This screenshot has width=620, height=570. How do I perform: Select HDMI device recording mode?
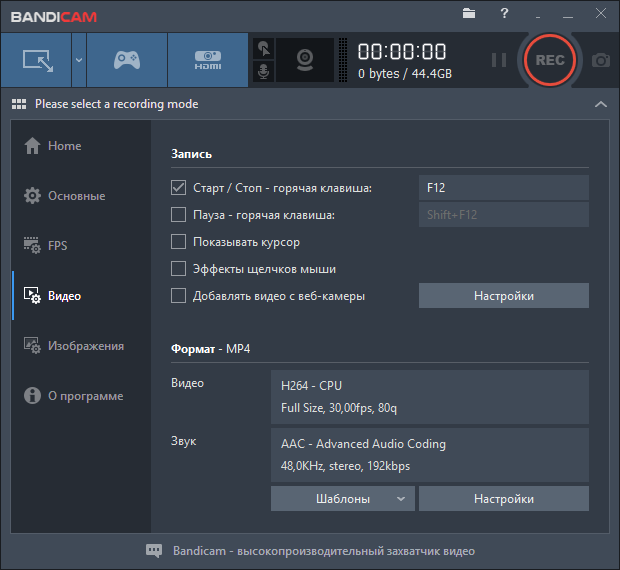coord(207,60)
